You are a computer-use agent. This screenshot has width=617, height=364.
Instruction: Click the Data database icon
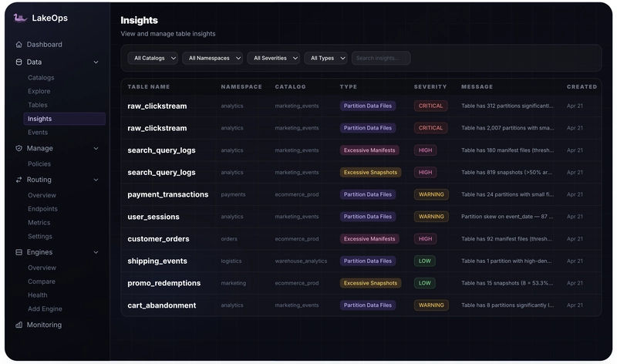click(x=19, y=62)
